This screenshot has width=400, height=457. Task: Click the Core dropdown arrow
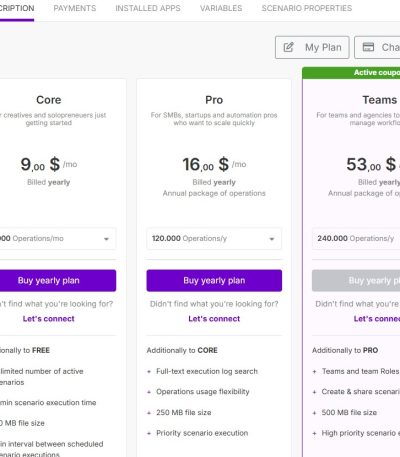point(106,239)
